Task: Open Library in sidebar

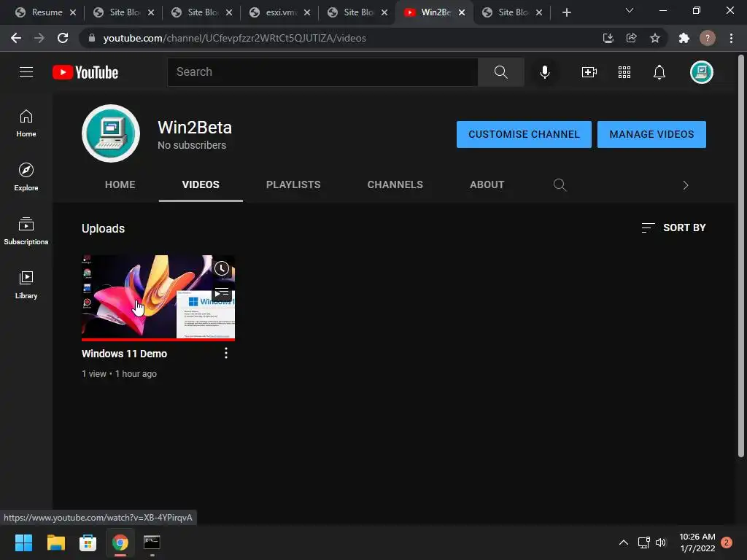Action: click(x=26, y=285)
